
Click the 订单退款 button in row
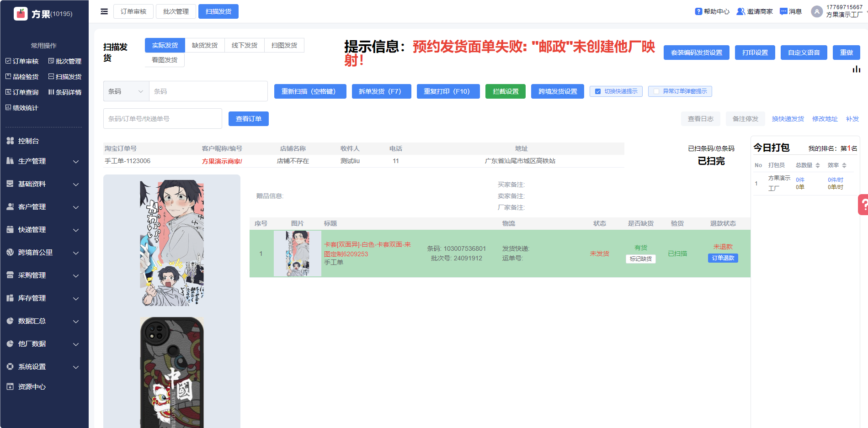tap(723, 258)
